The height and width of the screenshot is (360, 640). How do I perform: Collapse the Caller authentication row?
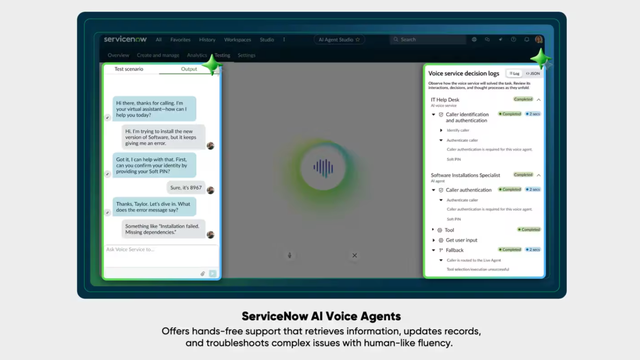433,190
